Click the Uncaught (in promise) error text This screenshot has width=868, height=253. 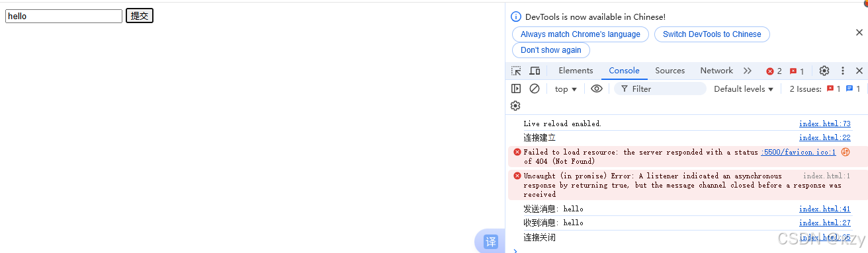point(682,185)
